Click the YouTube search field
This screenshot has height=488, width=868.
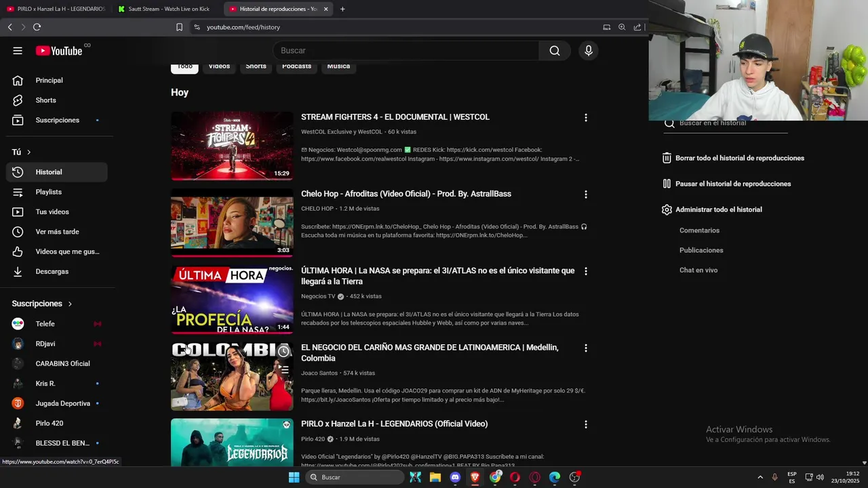point(406,51)
